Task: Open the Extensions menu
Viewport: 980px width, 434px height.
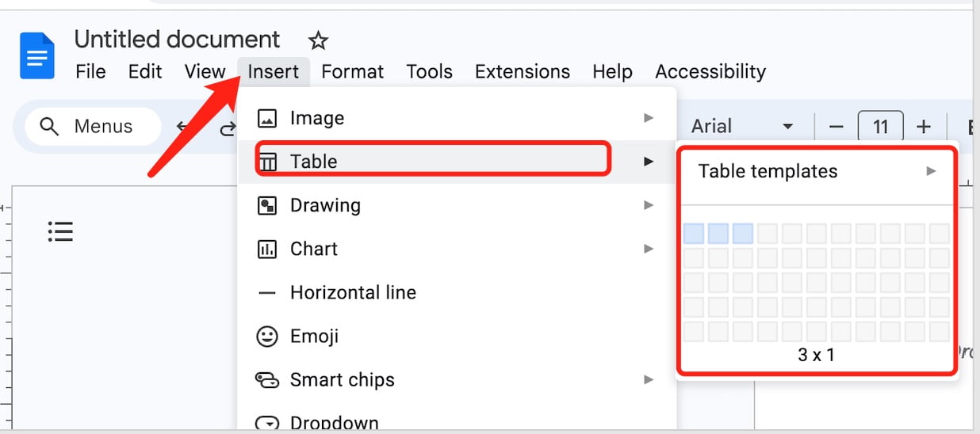Action: click(523, 72)
